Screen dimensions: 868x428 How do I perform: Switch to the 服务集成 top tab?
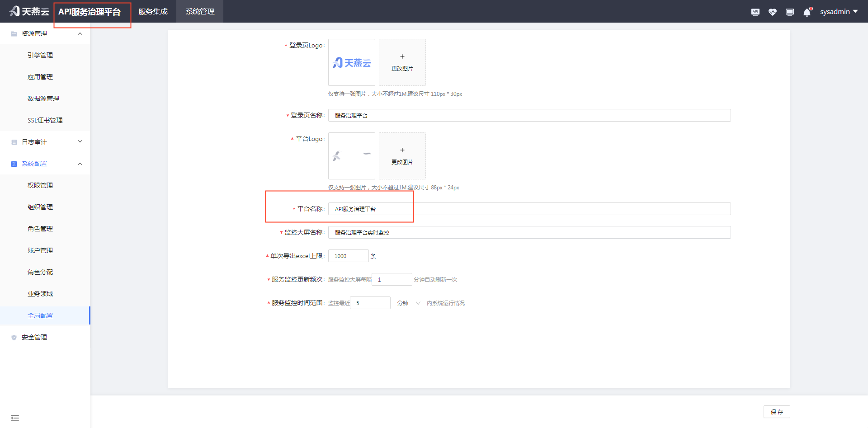(x=153, y=12)
